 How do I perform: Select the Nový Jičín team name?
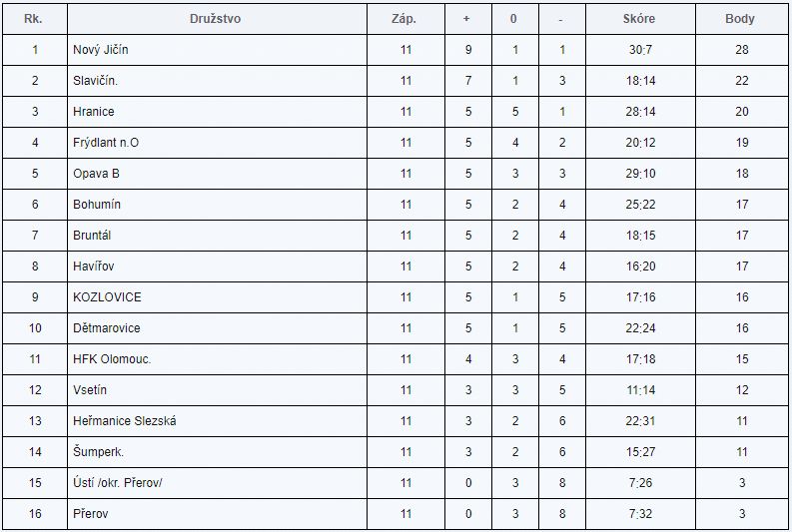pos(101,50)
